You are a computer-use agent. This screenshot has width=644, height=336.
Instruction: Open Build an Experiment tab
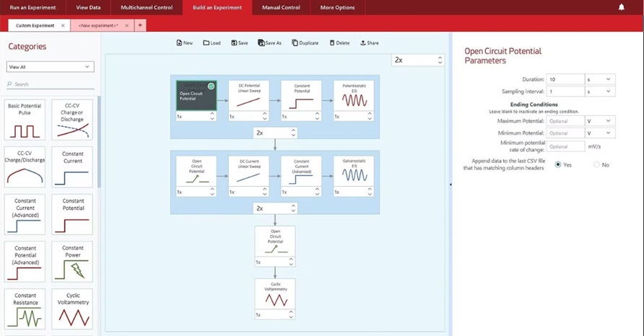tap(217, 7)
